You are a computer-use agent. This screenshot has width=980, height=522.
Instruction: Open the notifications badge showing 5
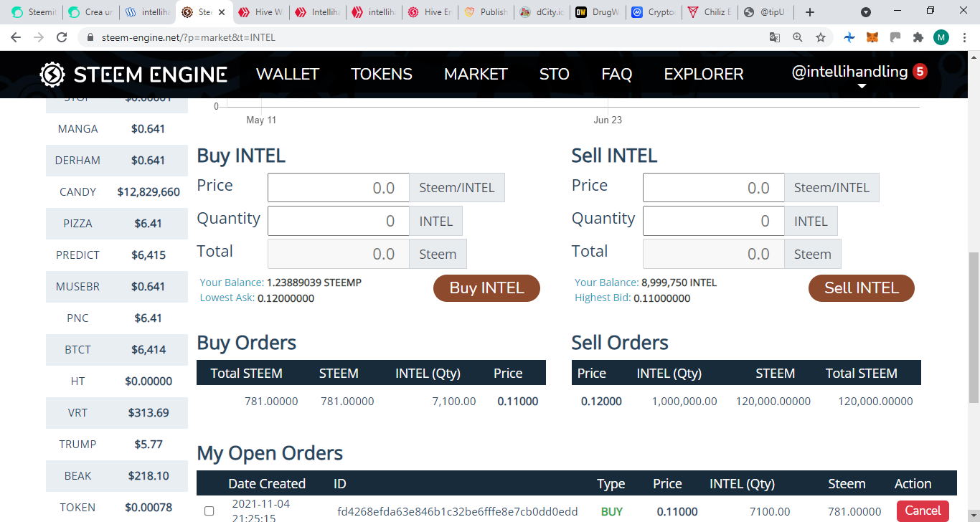[x=920, y=72]
